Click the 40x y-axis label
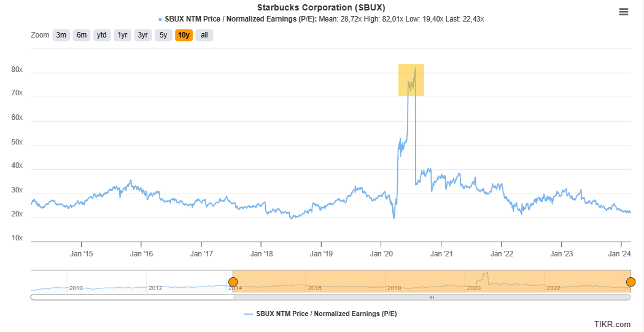644x332 pixels. pyautogui.click(x=17, y=166)
